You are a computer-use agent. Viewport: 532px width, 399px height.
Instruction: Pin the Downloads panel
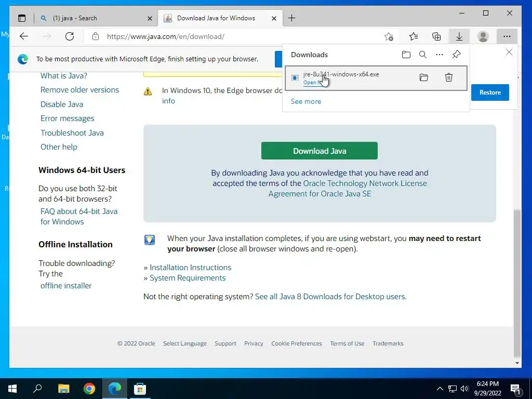coord(456,54)
